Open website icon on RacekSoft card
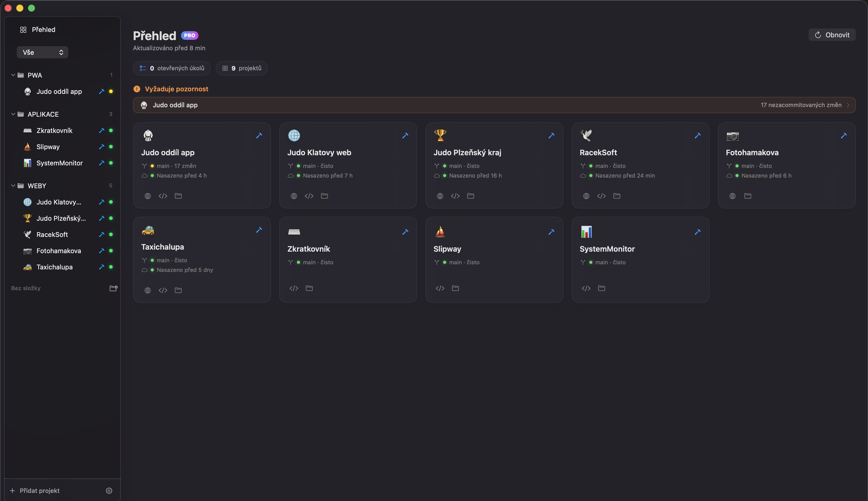 coord(586,196)
